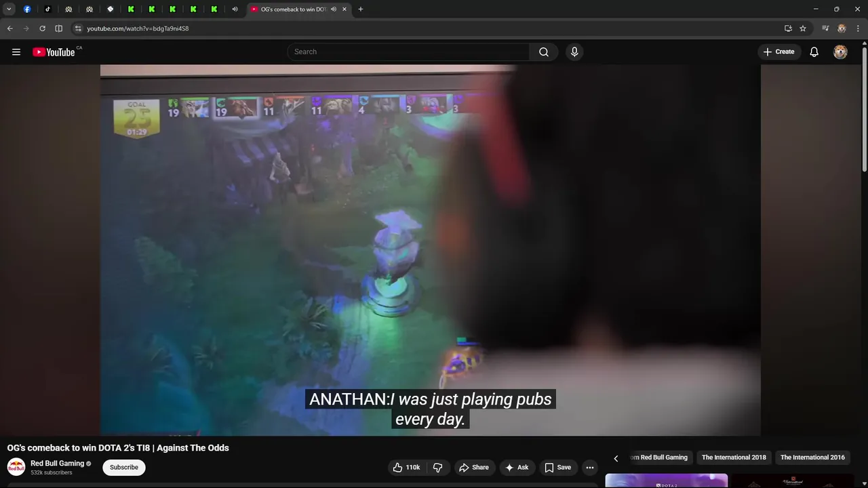Open YouTube account avatar menu
868x488 pixels.
pos(840,52)
